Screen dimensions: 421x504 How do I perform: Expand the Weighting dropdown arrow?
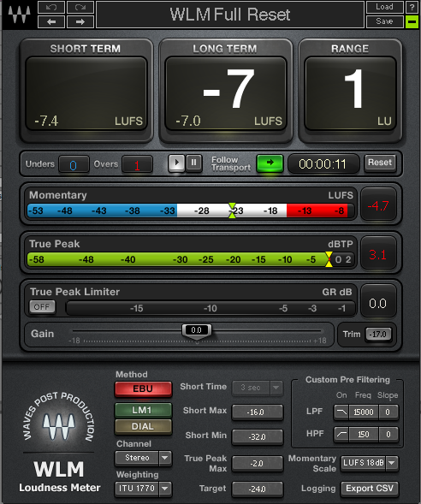165,489
